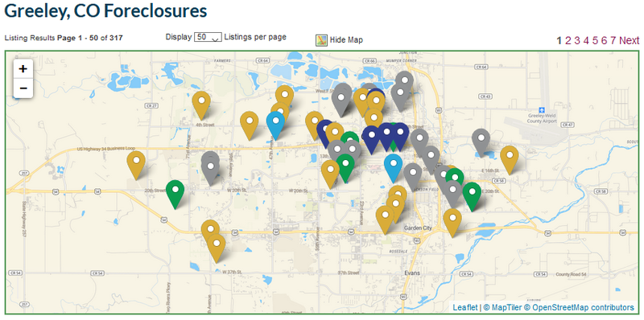Select lowest yellow marker above W 37th St
The width and height of the screenshot is (644, 320).
coord(217,248)
